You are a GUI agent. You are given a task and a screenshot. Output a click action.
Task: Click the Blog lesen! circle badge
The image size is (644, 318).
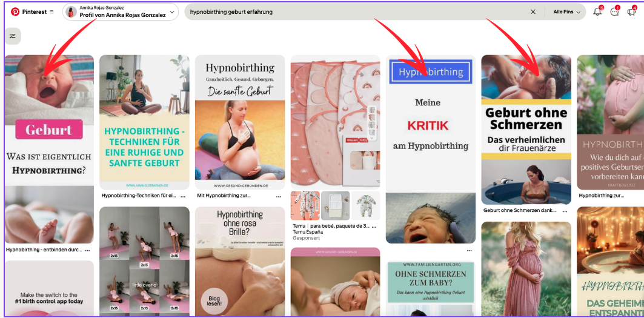tap(214, 301)
